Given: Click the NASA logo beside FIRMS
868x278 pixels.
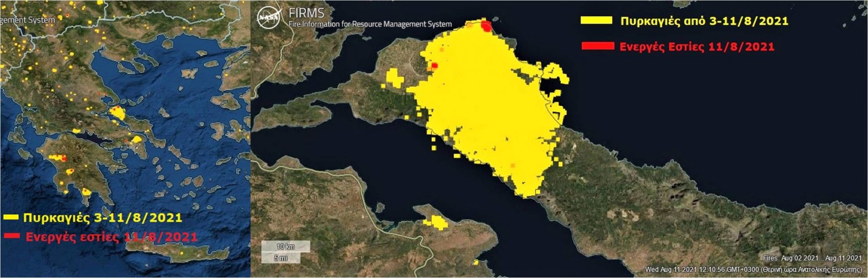Looking at the screenshot, I should pyautogui.click(x=269, y=18).
